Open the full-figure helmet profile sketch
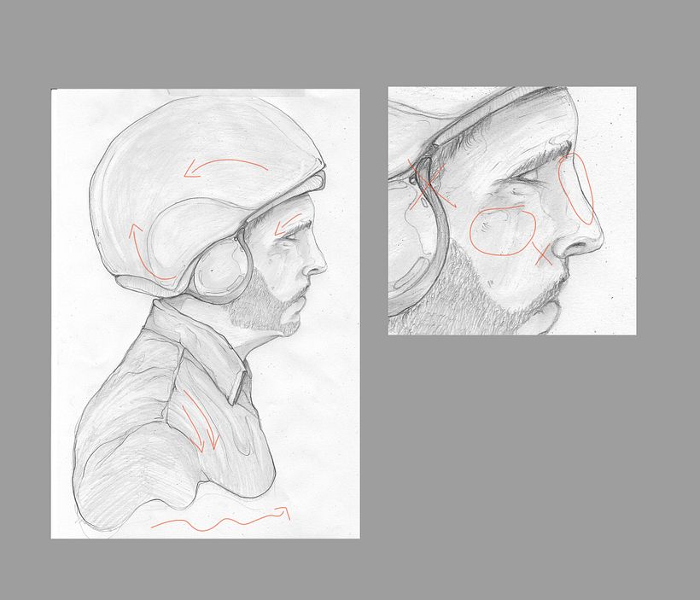Screen dimensions: 700x600 206,314
